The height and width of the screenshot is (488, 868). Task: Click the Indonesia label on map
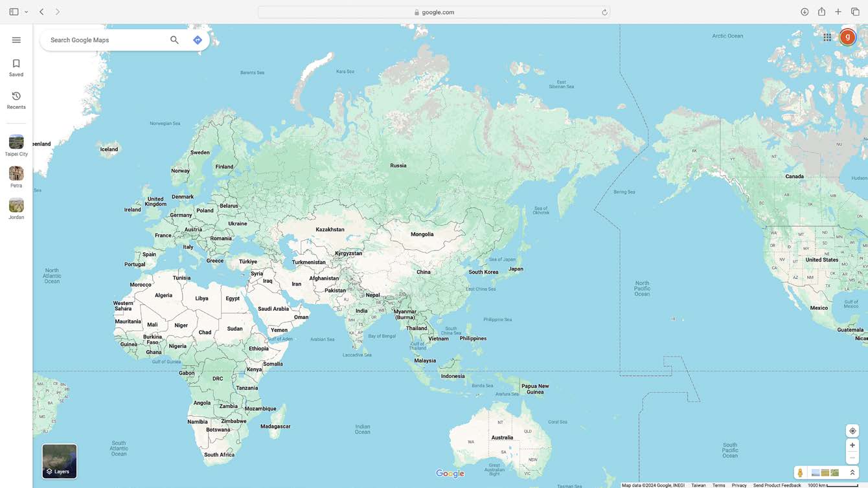(453, 376)
